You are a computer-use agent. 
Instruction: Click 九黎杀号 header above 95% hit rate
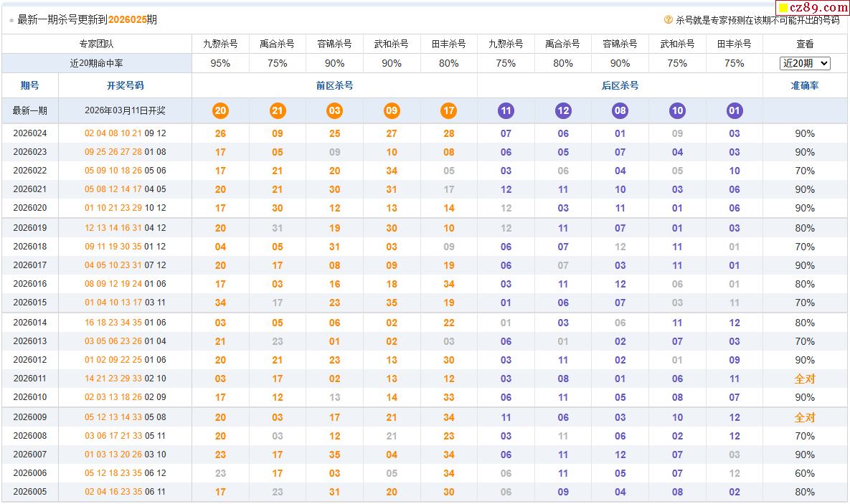tap(220, 44)
